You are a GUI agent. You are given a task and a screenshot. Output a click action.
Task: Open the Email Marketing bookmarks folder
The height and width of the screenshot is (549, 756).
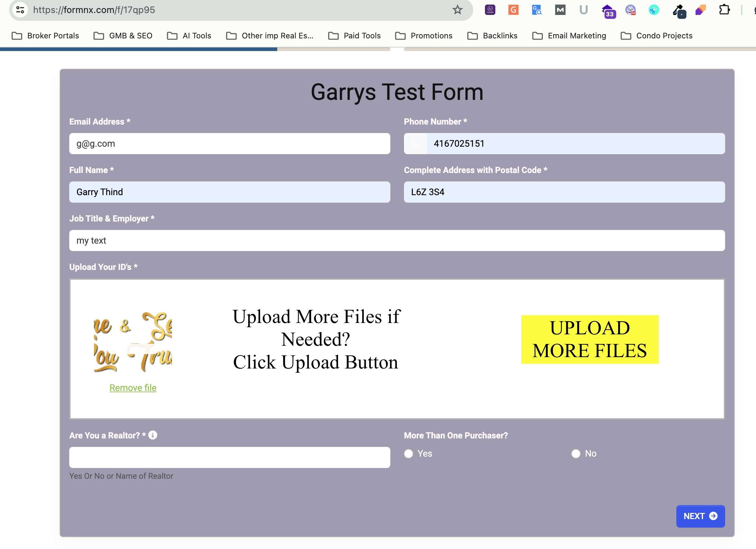tap(569, 36)
